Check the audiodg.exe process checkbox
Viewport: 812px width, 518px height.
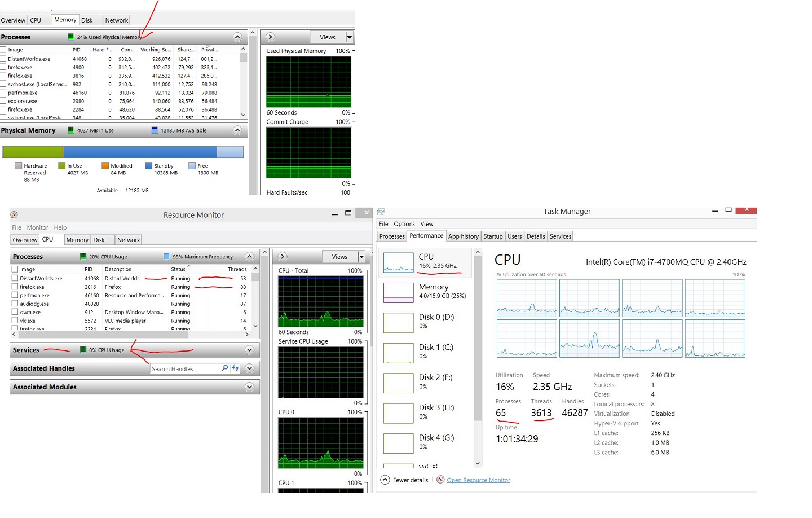15,303
